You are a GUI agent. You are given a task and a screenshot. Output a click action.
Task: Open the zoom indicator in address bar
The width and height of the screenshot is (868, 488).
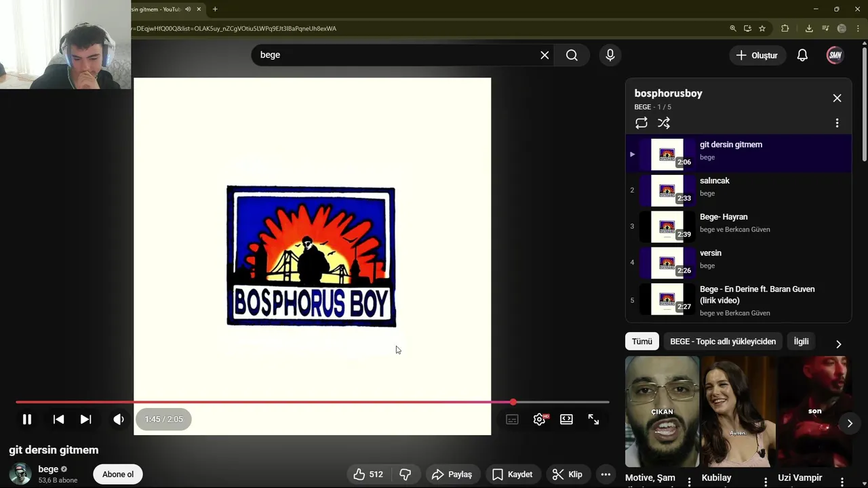pos(732,28)
